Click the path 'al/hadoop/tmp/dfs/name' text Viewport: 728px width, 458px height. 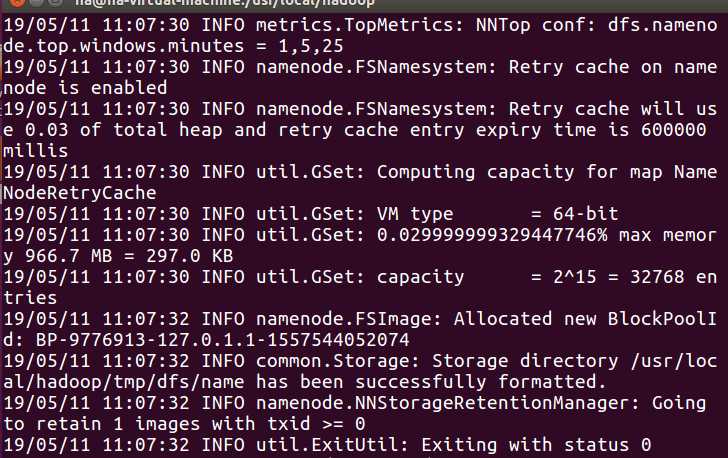coord(124,382)
